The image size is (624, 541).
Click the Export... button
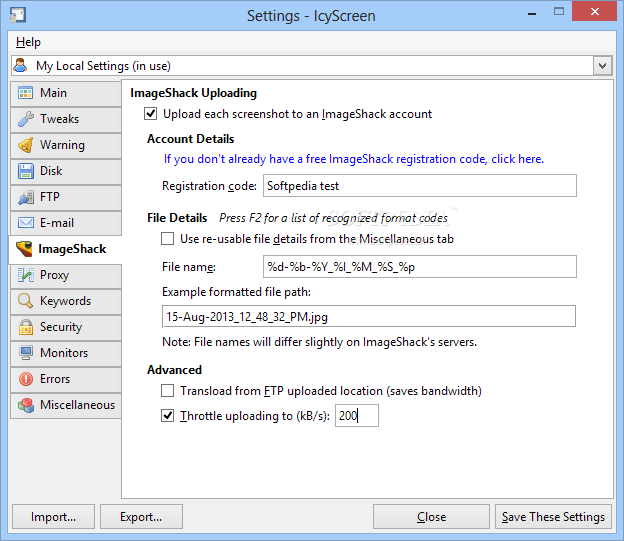[141, 517]
